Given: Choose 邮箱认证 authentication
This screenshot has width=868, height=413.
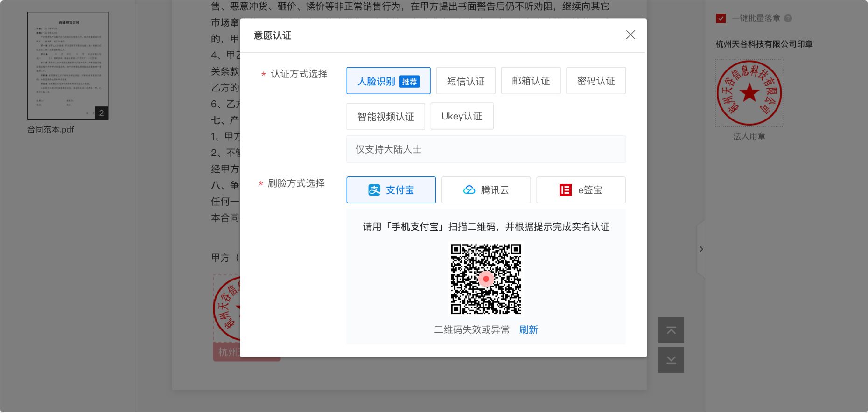Looking at the screenshot, I should pos(531,81).
